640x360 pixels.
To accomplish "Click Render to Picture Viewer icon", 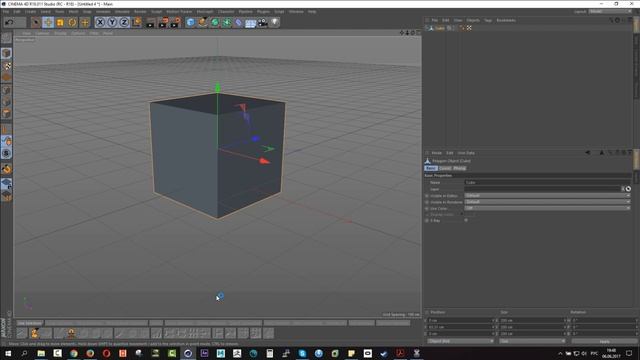I will (x=163, y=22).
